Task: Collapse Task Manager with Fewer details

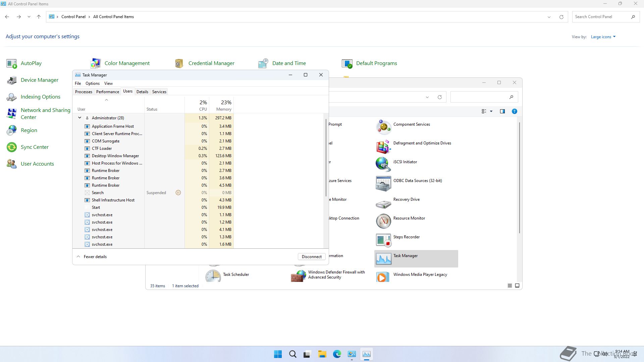Action: pos(92,257)
